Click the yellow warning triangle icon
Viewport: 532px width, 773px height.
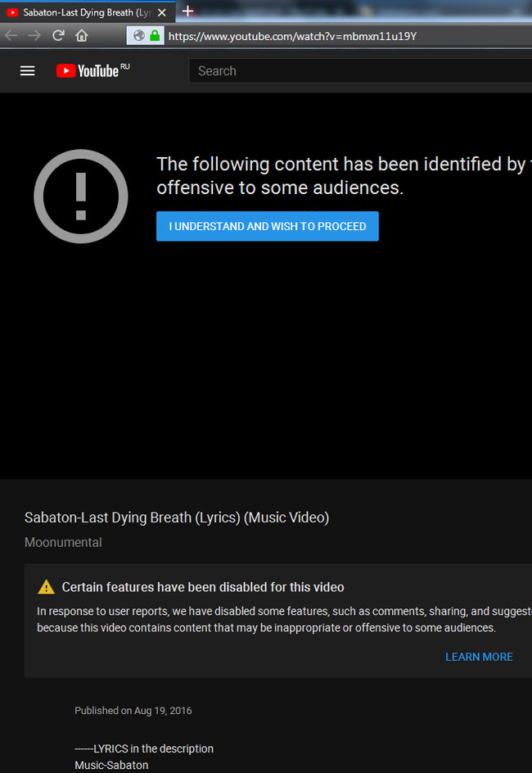(47, 586)
